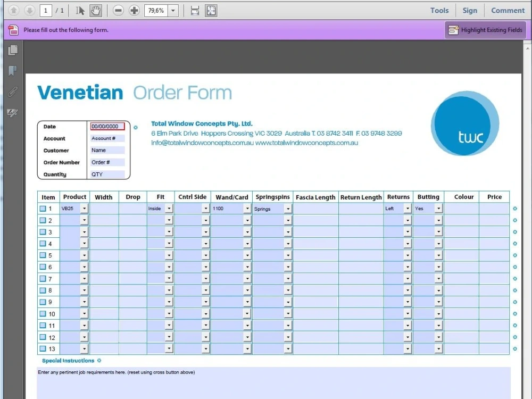The image size is (532, 399).
Task: Open the Tools pane
Action: (439, 11)
